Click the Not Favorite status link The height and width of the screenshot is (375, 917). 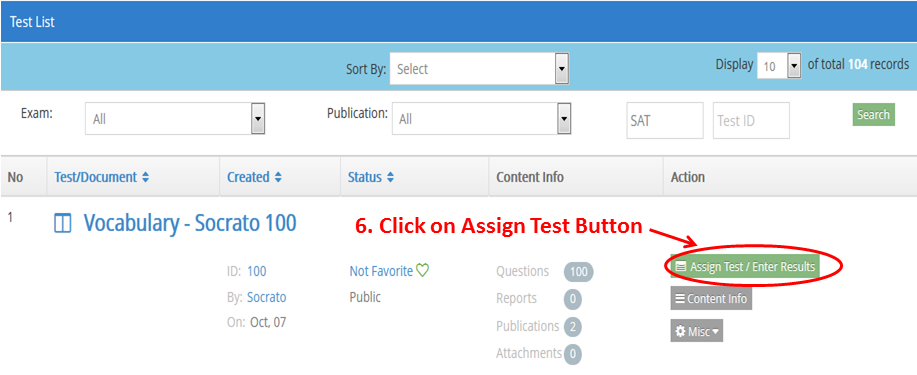(381, 271)
